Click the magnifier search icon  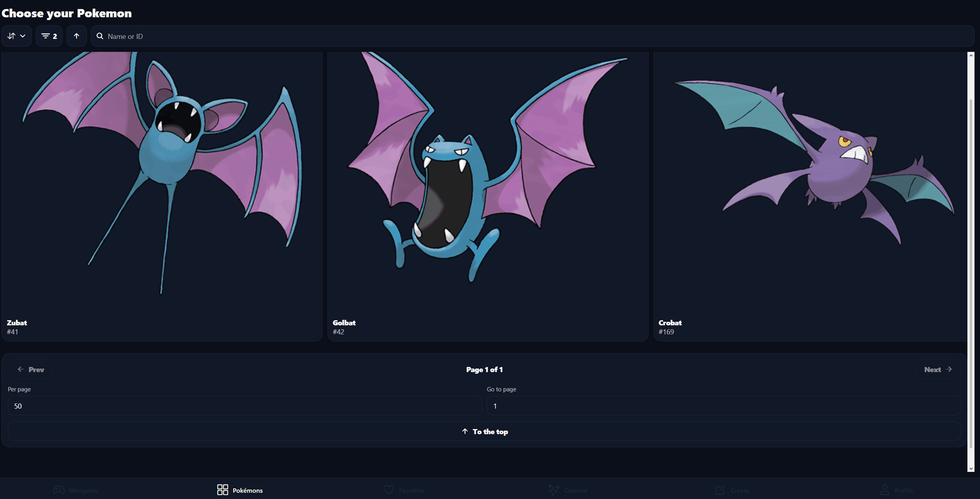[x=100, y=36]
